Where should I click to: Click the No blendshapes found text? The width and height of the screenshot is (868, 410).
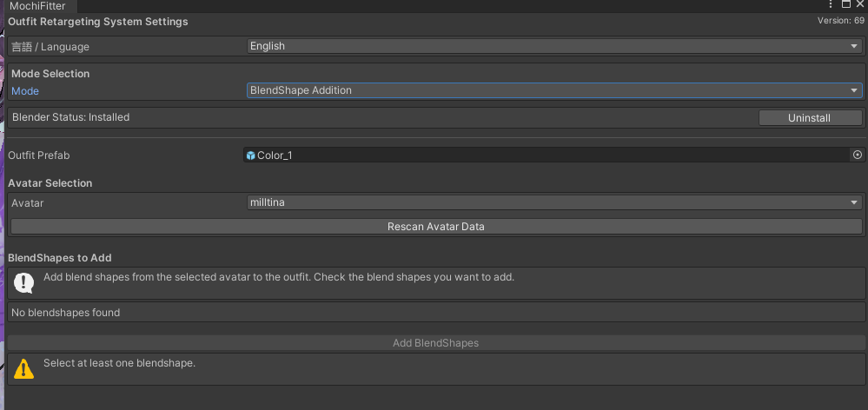point(66,313)
